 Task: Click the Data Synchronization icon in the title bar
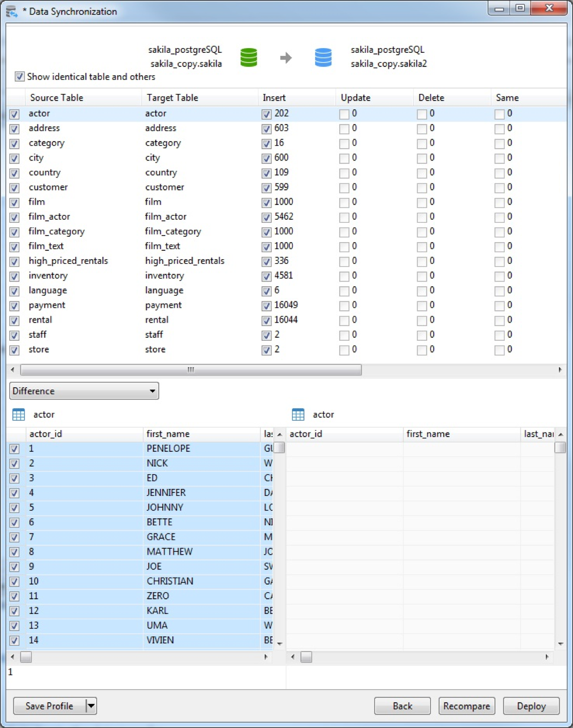coord(10,10)
